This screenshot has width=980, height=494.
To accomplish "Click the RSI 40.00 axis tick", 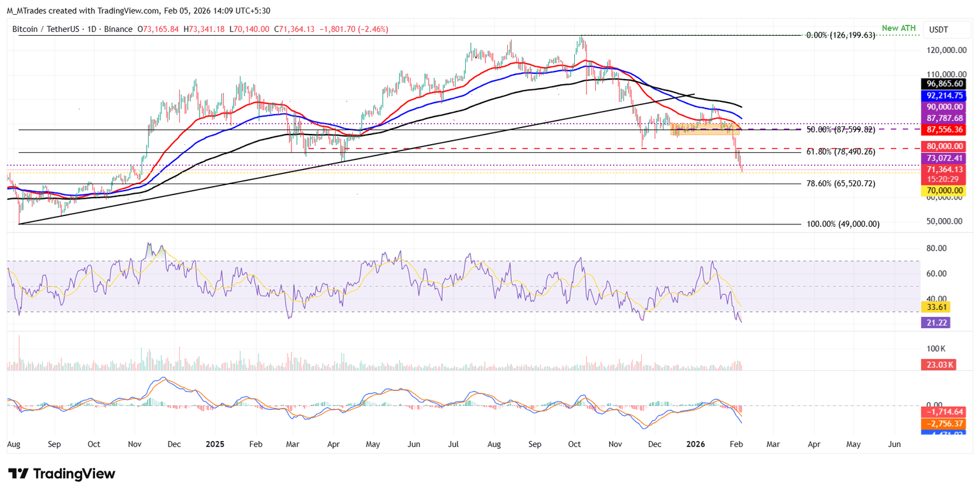I will tap(937, 298).
